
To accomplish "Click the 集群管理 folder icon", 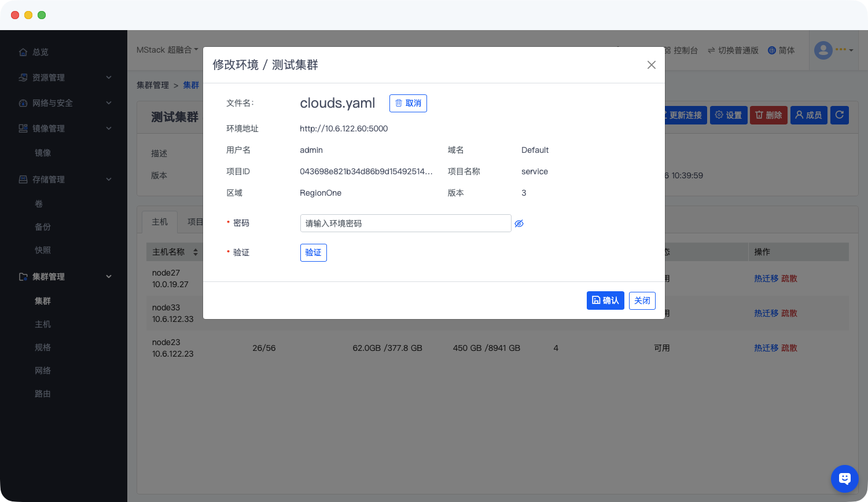I will pos(23,277).
